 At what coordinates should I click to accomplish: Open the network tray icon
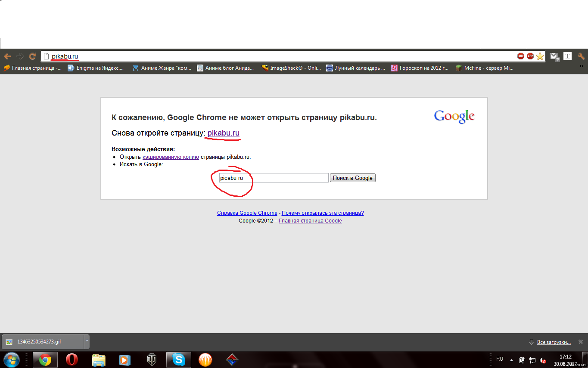tap(532, 360)
